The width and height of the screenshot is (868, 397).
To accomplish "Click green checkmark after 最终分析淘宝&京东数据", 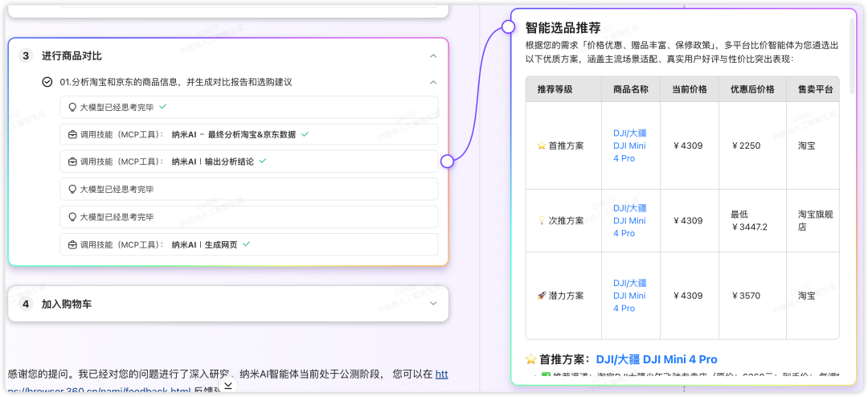I will 305,134.
